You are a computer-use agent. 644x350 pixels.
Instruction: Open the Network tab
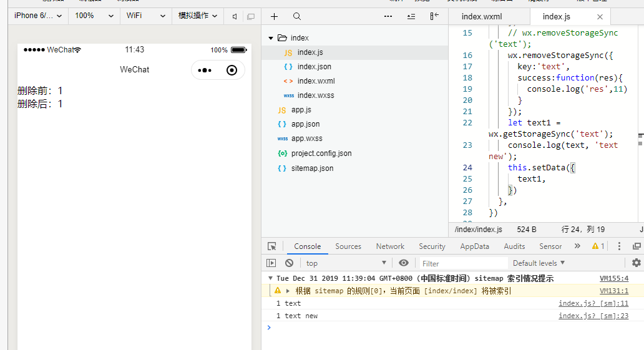[390, 246]
